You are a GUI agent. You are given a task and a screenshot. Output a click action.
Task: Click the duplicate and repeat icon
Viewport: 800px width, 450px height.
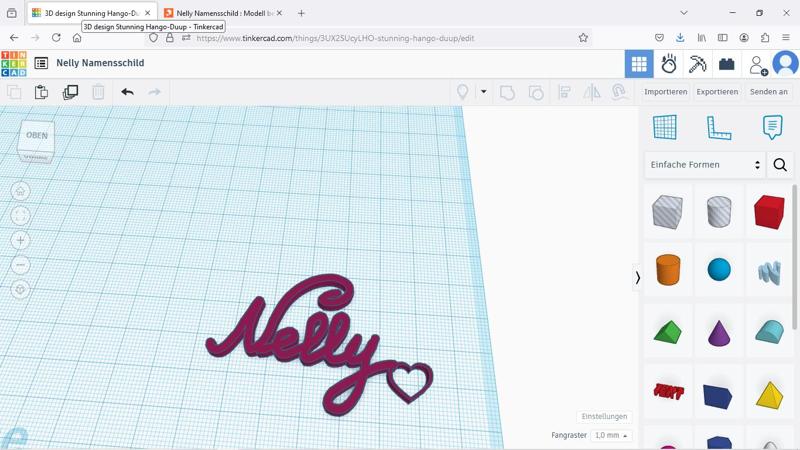click(70, 92)
